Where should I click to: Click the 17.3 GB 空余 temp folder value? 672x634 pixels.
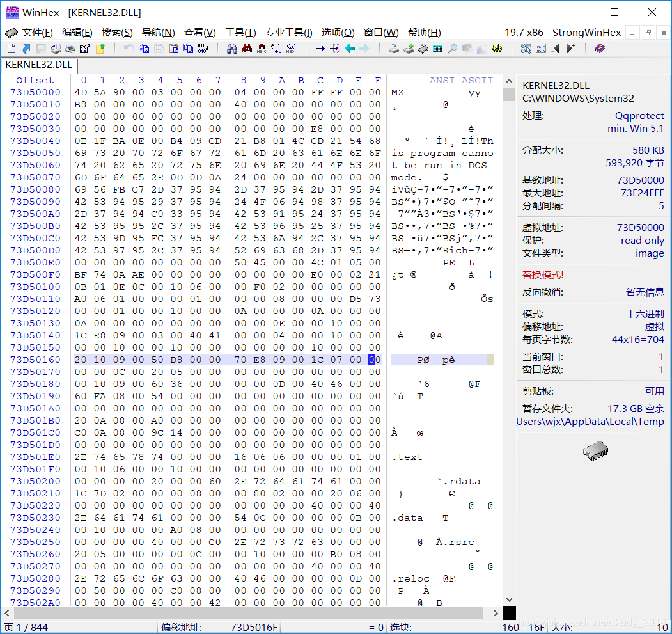coord(636,408)
